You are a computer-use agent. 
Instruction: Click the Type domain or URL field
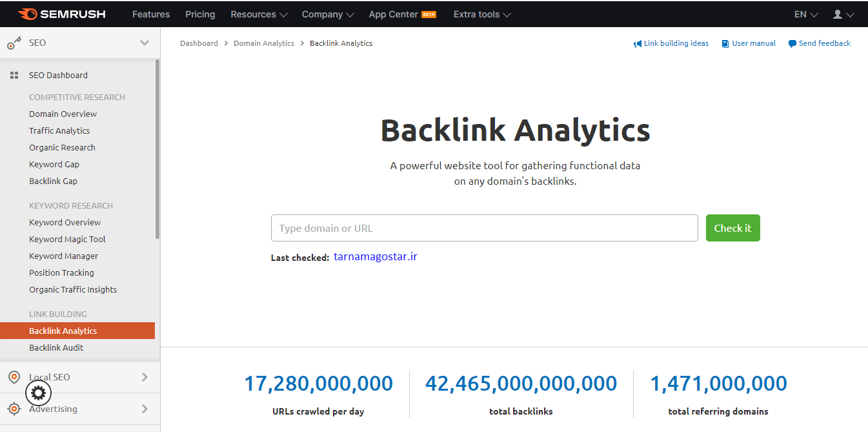click(x=485, y=228)
